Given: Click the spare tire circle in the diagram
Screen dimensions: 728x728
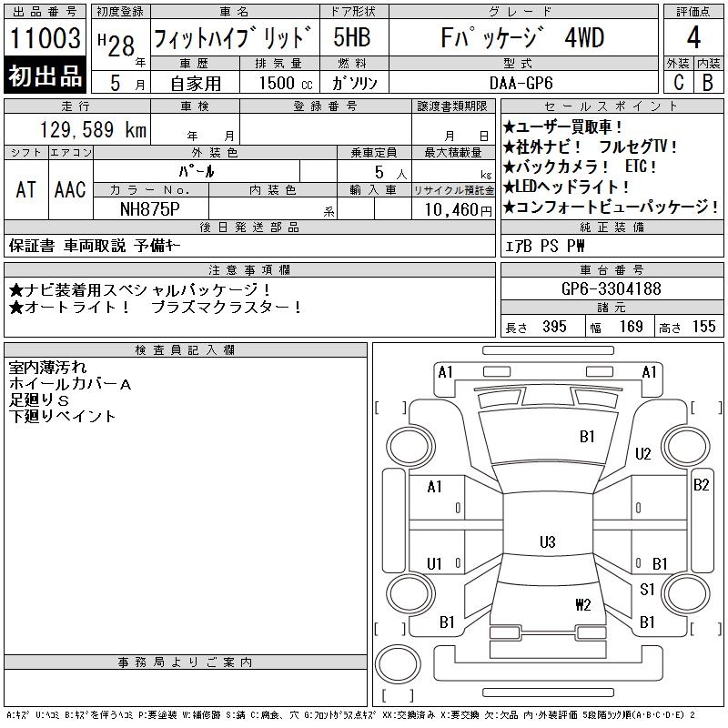Looking at the screenshot, I should click(x=398, y=663).
